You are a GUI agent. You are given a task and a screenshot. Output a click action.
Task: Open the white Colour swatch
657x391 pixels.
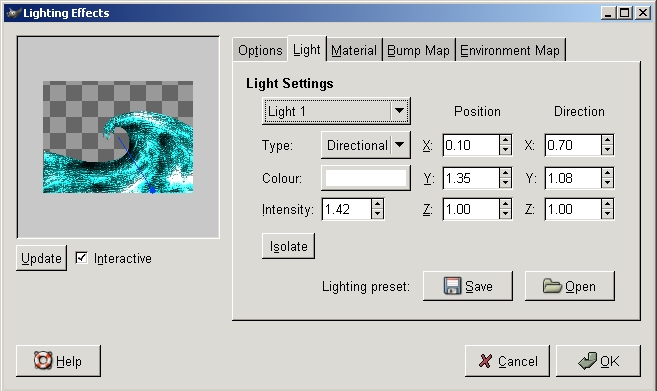(366, 178)
